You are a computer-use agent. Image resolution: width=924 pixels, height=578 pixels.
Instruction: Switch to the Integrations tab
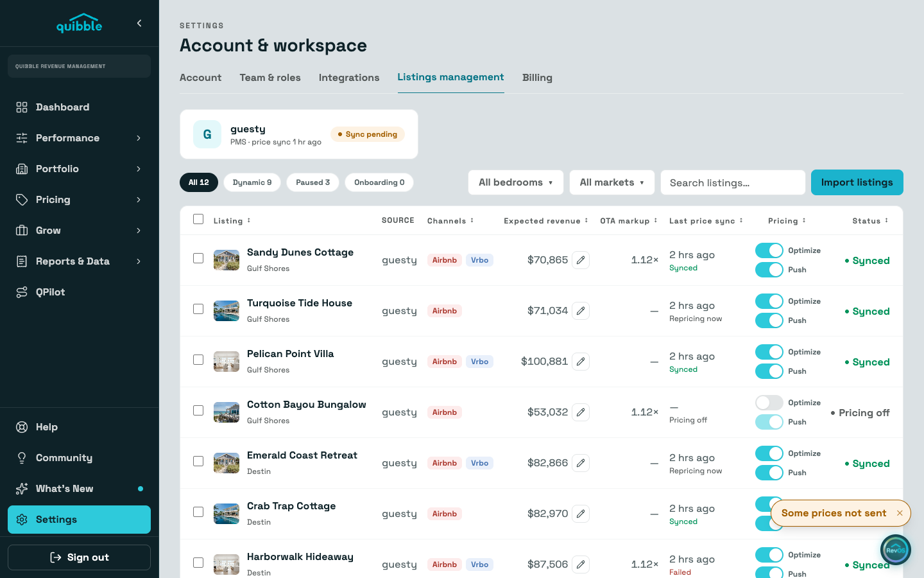[x=349, y=78]
